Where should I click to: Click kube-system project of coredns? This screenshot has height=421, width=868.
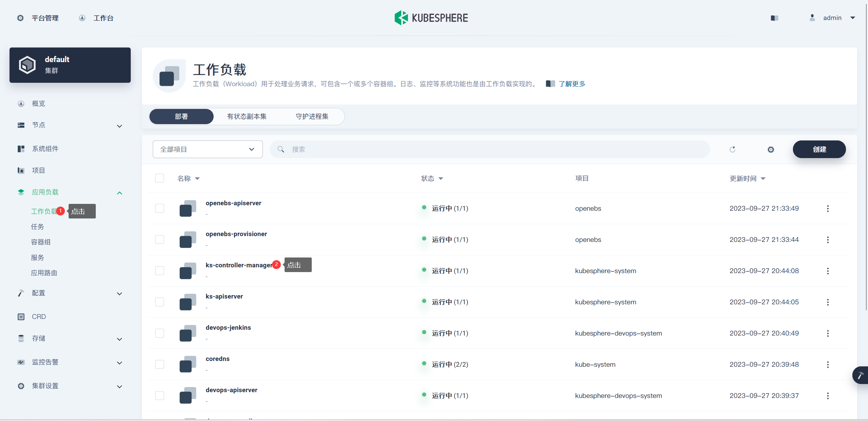click(x=595, y=364)
